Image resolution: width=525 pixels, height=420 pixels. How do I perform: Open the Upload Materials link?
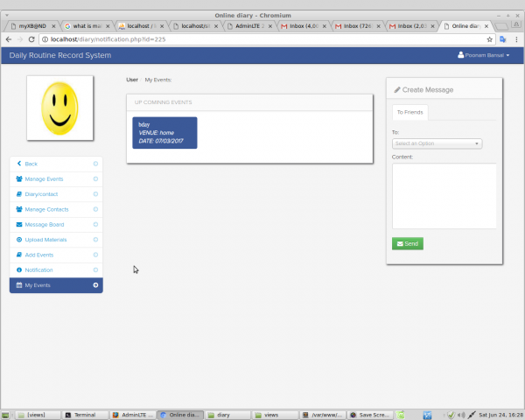coord(45,240)
